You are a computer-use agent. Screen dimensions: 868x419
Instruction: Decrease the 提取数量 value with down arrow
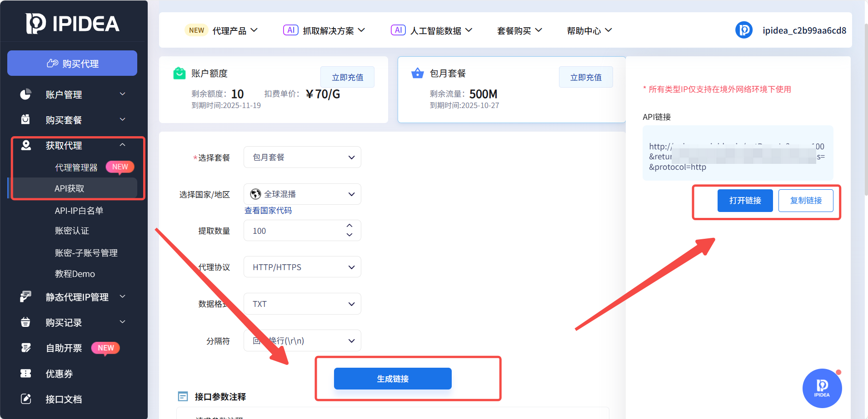[x=349, y=235]
